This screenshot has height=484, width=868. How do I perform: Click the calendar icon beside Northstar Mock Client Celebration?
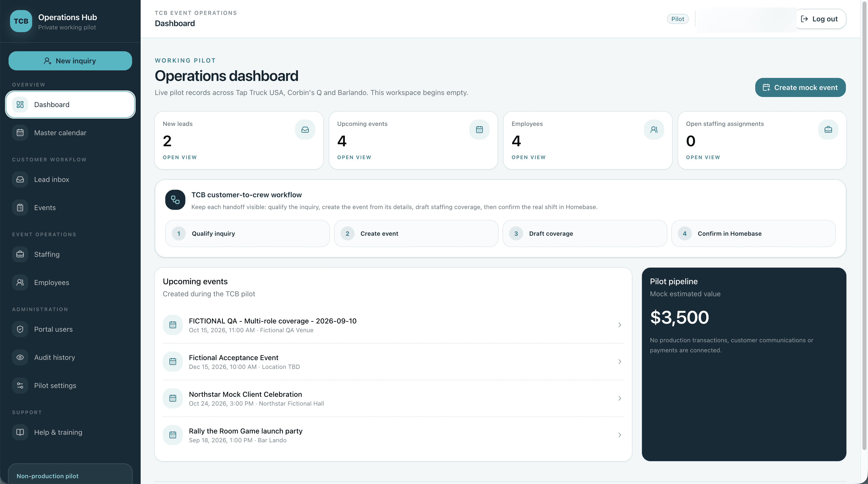pos(173,398)
